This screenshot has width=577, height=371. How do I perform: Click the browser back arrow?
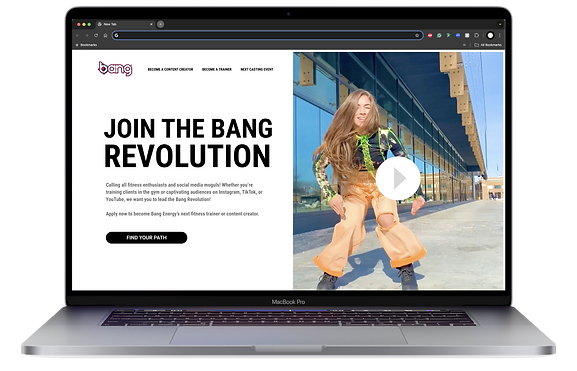(78, 35)
